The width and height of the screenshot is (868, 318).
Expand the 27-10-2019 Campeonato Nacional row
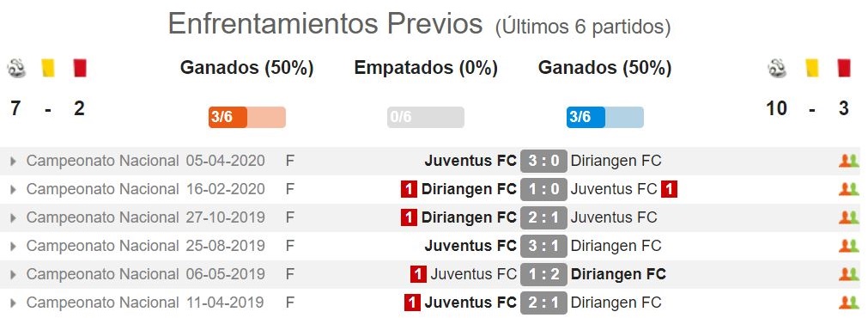click(x=14, y=218)
